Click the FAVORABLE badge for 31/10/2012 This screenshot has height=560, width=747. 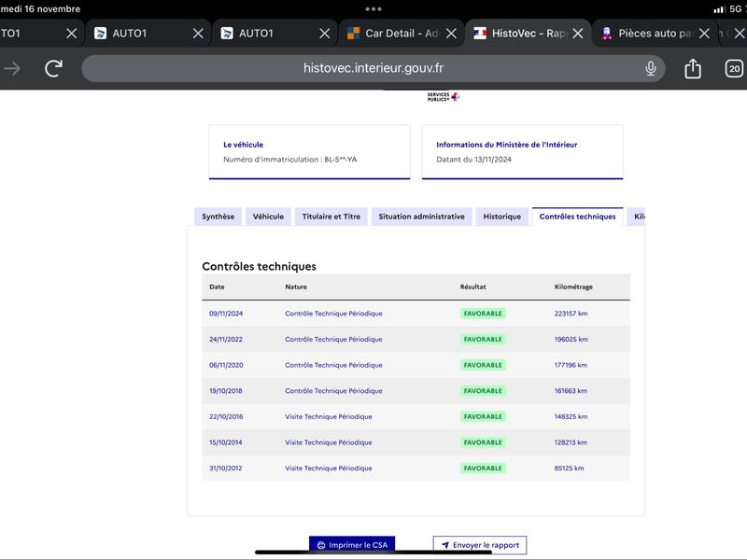[x=483, y=468]
